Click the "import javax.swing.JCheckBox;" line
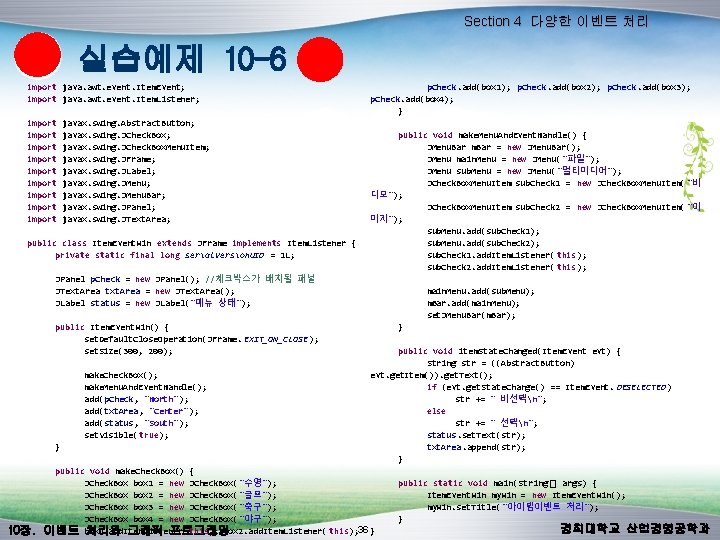 click(x=99, y=135)
